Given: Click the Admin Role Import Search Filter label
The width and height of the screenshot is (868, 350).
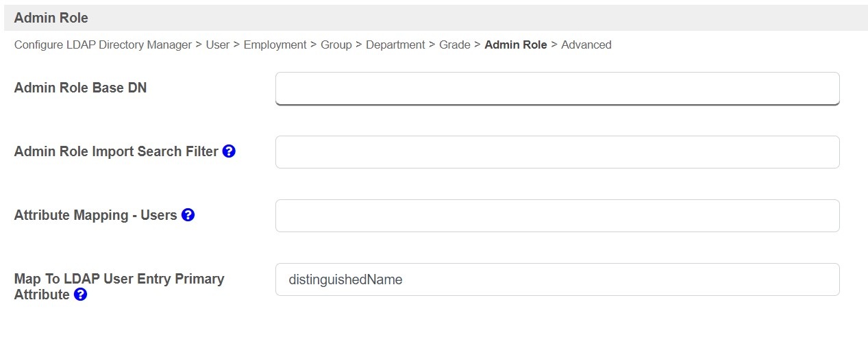Looking at the screenshot, I should point(116,151).
